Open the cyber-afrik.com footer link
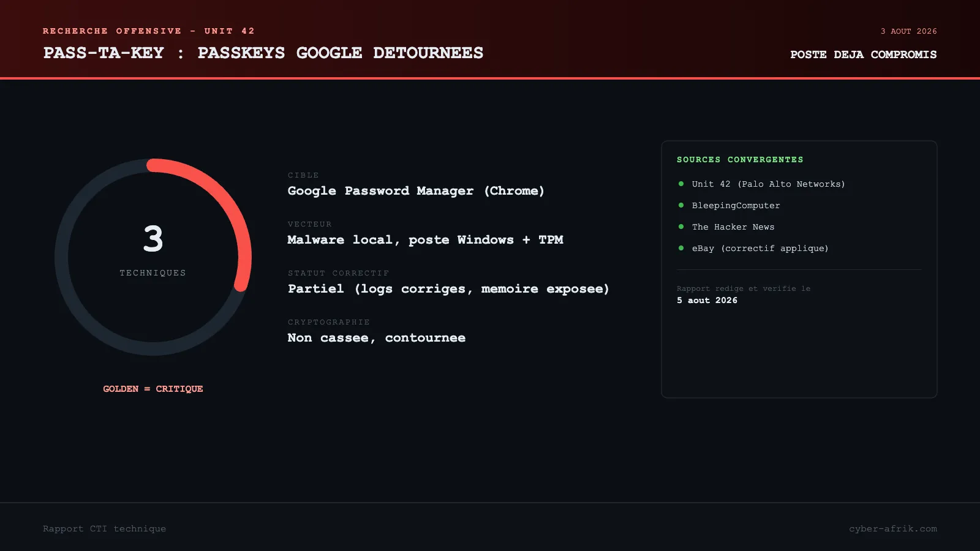 click(x=893, y=529)
